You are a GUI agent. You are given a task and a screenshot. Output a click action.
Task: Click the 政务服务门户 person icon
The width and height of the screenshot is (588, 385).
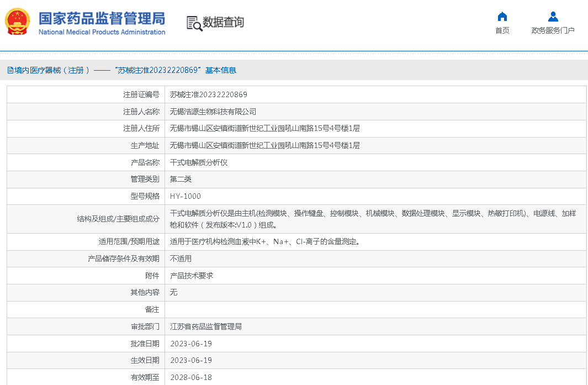coord(553,17)
